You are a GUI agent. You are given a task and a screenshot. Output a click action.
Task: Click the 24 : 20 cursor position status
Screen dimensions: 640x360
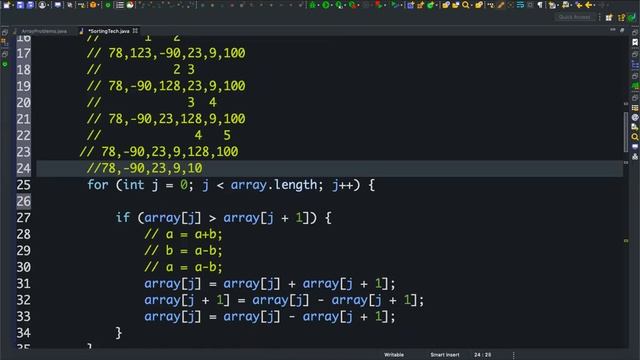click(x=482, y=355)
